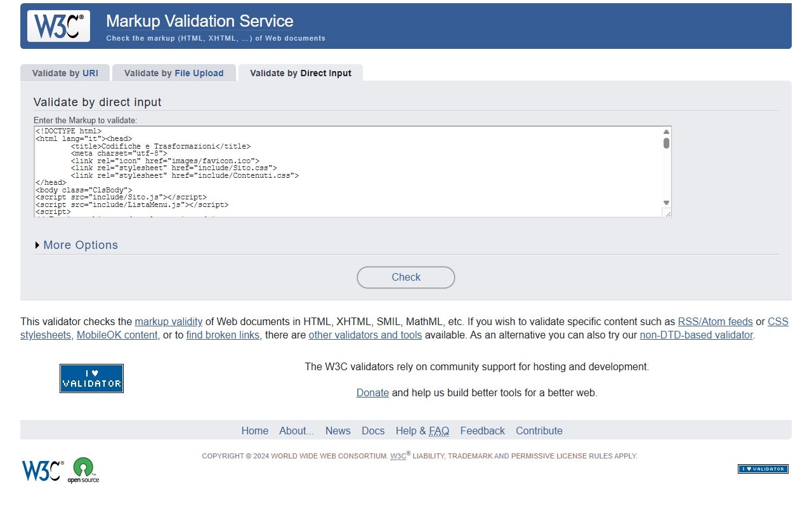Expand the More Options section
Viewport: 812px width, 508px height.
click(80, 244)
